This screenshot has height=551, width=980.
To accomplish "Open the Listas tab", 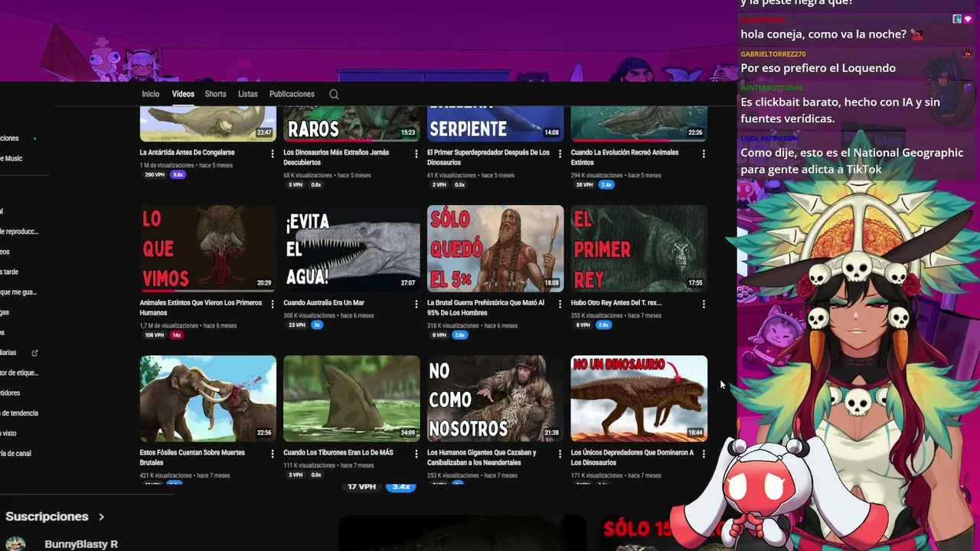I will [x=248, y=94].
